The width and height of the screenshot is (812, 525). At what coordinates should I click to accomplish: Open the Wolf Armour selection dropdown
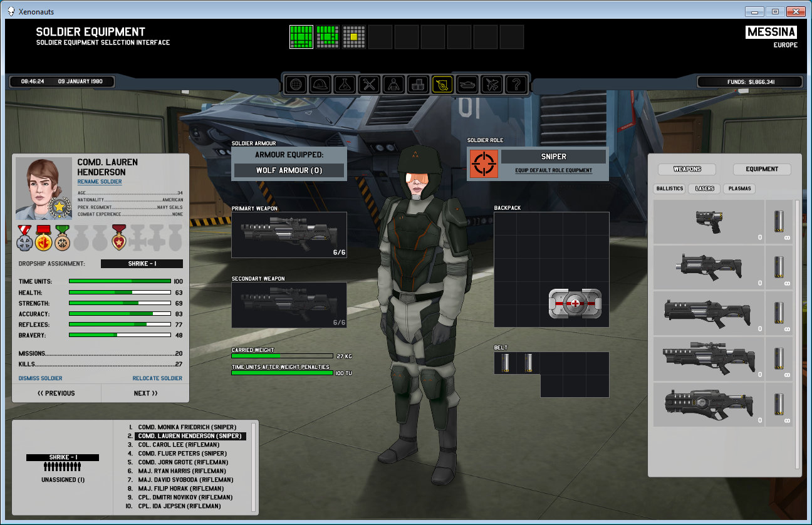click(289, 170)
